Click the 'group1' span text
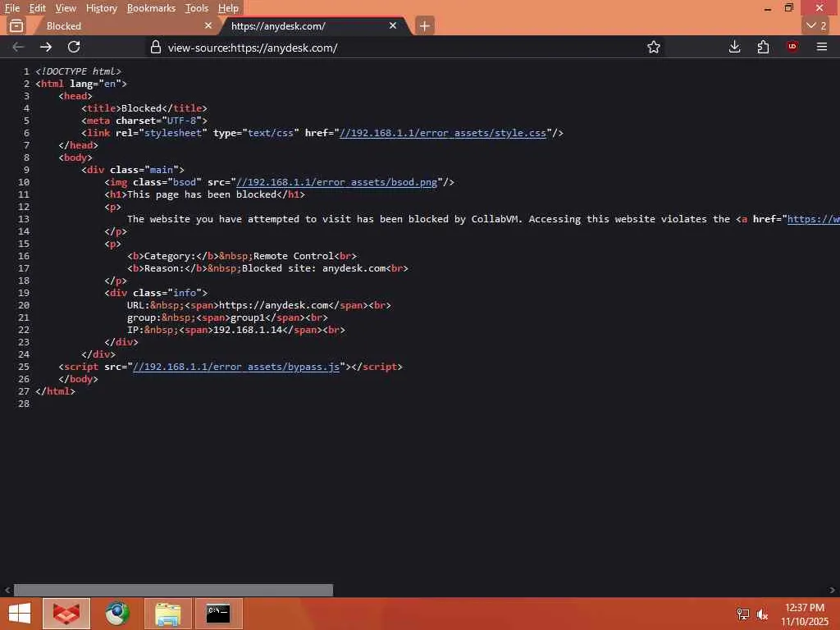 coord(248,317)
